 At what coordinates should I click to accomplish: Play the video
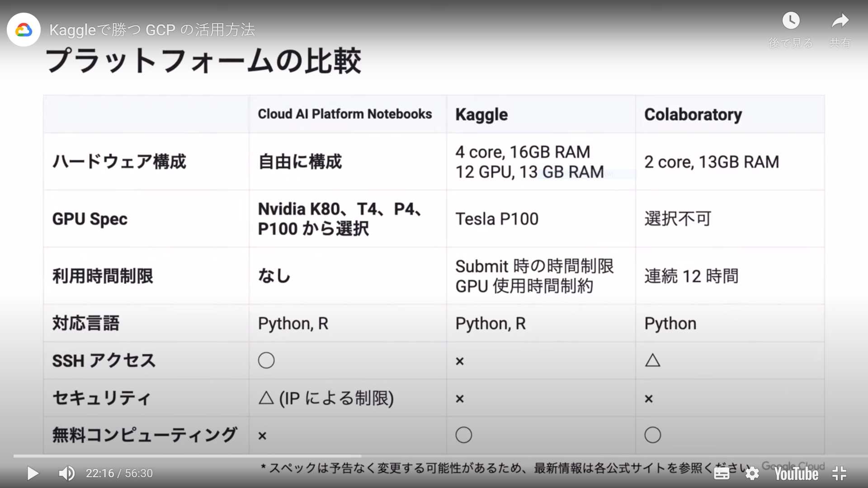pos(33,473)
